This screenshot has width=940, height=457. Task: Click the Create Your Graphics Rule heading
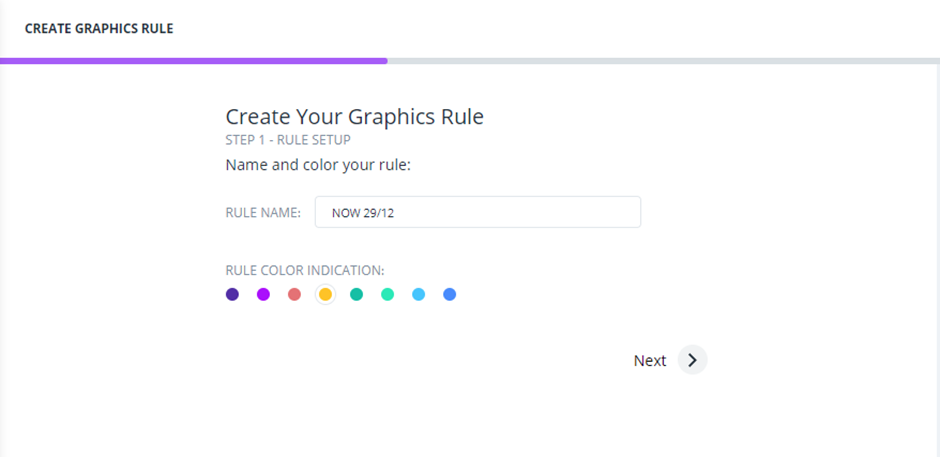pos(354,116)
